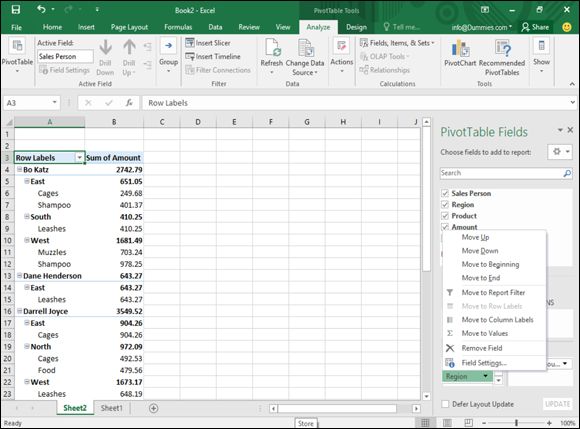Image resolution: width=580 pixels, height=429 pixels.
Task: Click the Drill Down arrow
Action: pyautogui.click(x=105, y=58)
